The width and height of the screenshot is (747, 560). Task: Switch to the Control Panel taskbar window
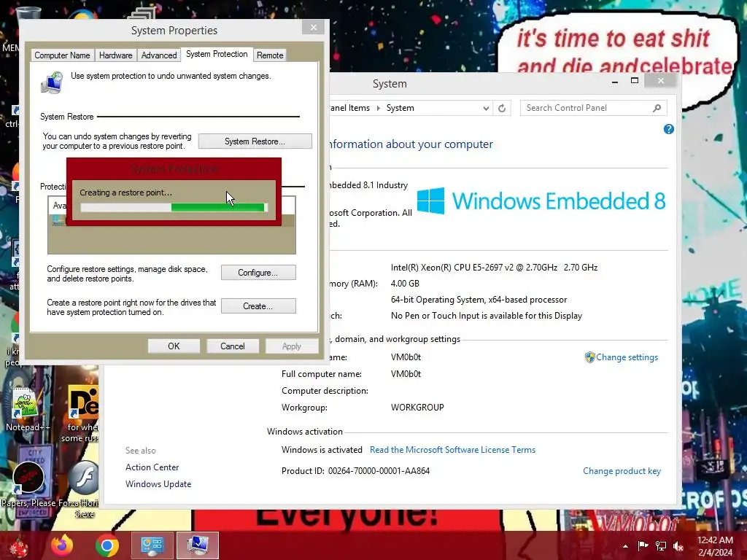pos(152,545)
